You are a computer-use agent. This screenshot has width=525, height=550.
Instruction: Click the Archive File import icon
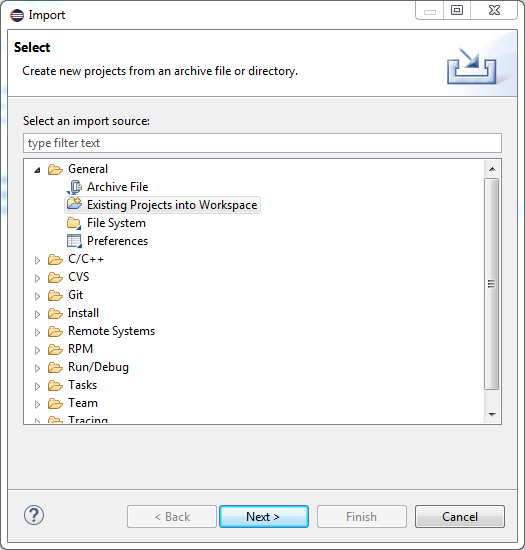coord(74,187)
